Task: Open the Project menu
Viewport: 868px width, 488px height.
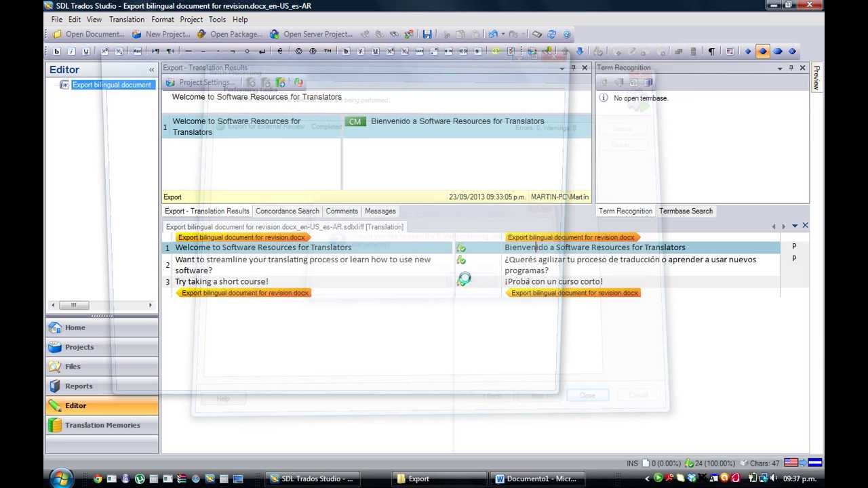Action: tap(191, 20)
